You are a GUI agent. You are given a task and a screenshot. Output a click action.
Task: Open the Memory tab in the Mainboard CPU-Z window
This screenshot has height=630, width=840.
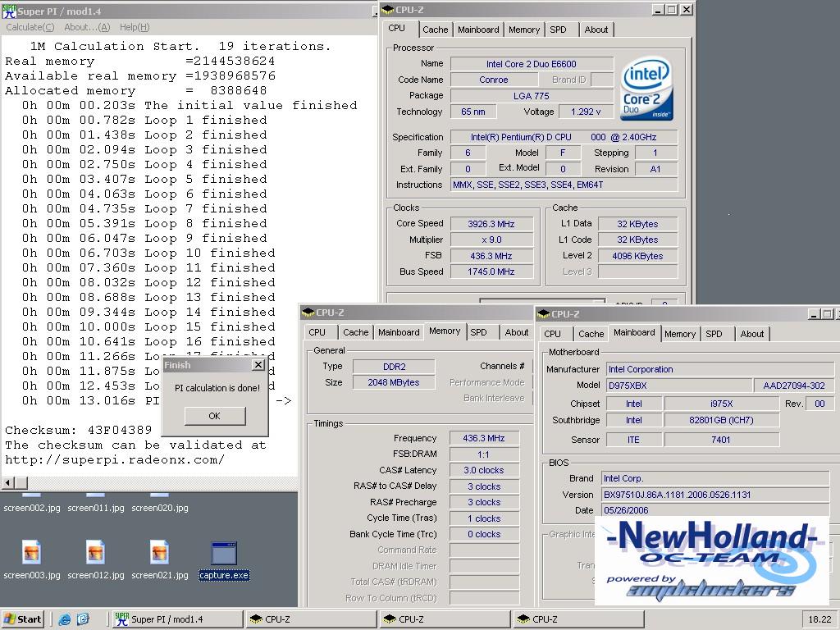680,335
